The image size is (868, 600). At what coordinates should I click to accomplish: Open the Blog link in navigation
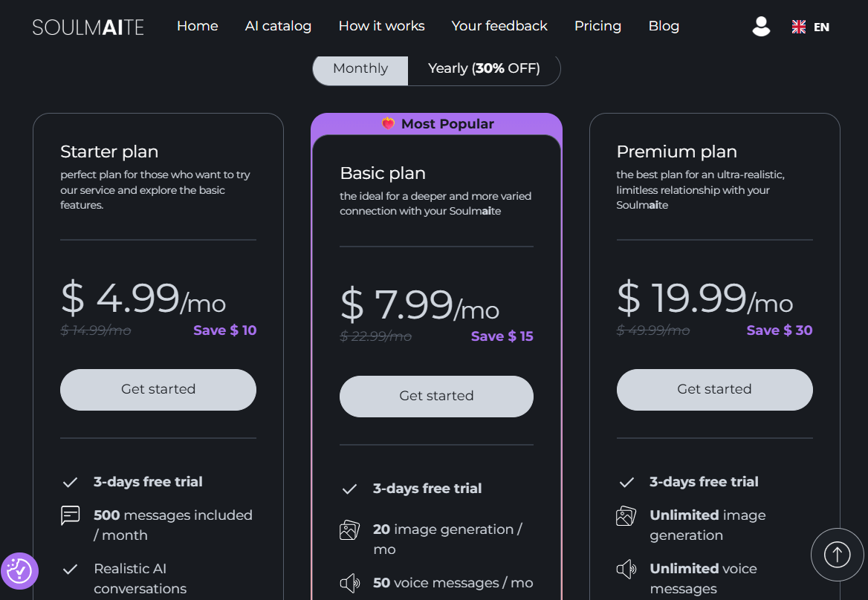click(664, 26)
